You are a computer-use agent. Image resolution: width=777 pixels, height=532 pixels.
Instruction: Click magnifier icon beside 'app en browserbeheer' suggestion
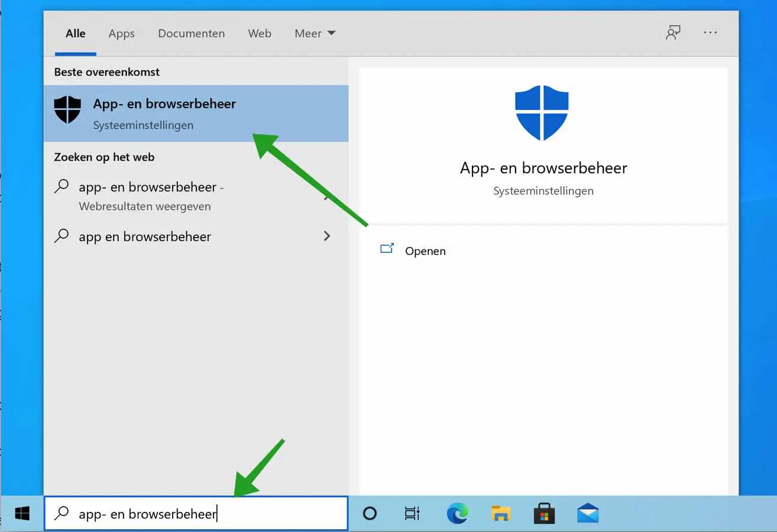(x=61, y=236)
